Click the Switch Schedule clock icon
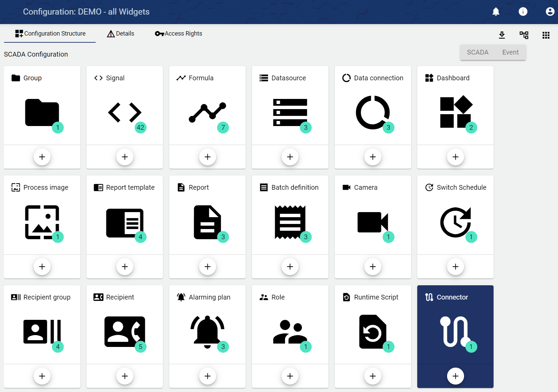 (x=455, y=222)
